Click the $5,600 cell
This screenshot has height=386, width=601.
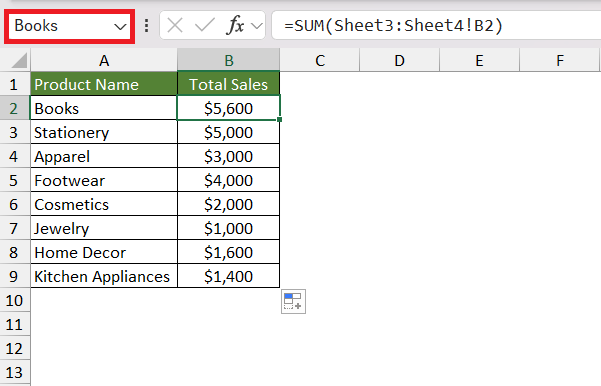[x=228, y=108]
